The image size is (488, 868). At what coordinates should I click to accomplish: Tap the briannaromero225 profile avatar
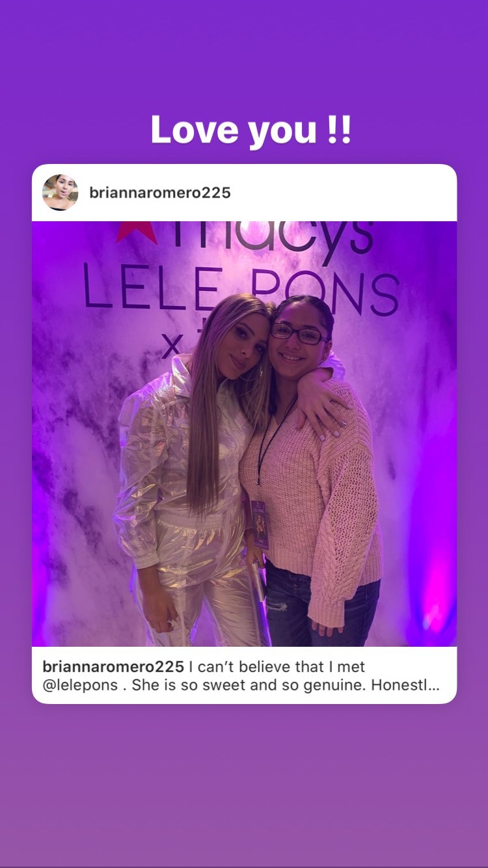(61, 193)
